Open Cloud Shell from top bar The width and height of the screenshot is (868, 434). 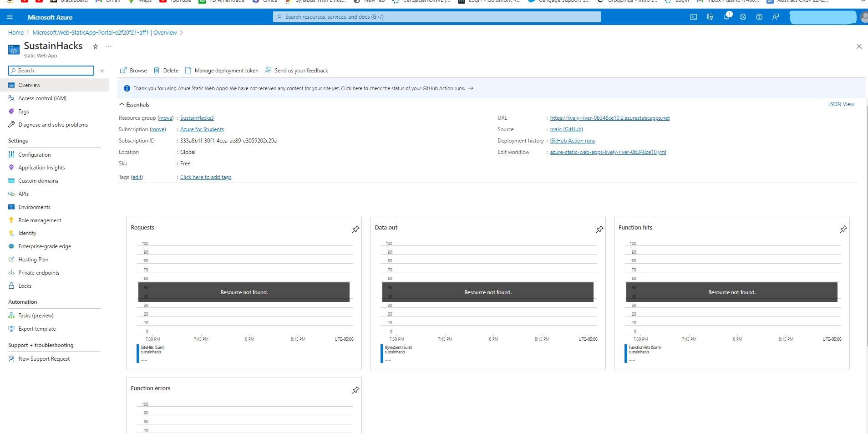[694, 17]
